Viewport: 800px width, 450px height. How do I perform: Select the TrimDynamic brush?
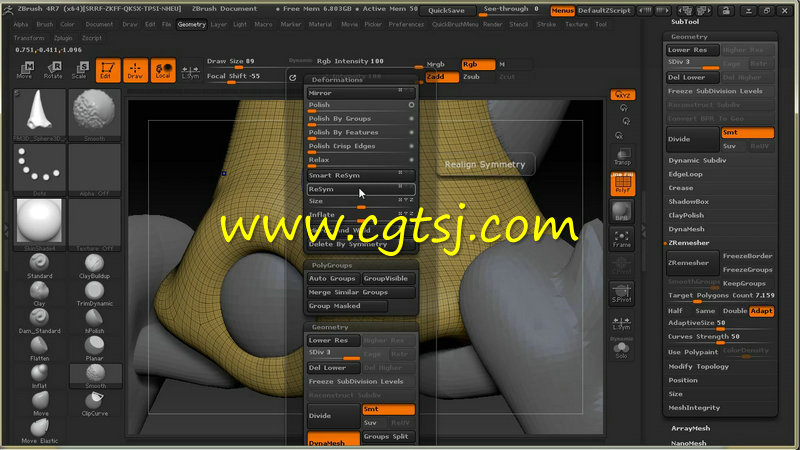pyautogui.click(x=94, y=294)
